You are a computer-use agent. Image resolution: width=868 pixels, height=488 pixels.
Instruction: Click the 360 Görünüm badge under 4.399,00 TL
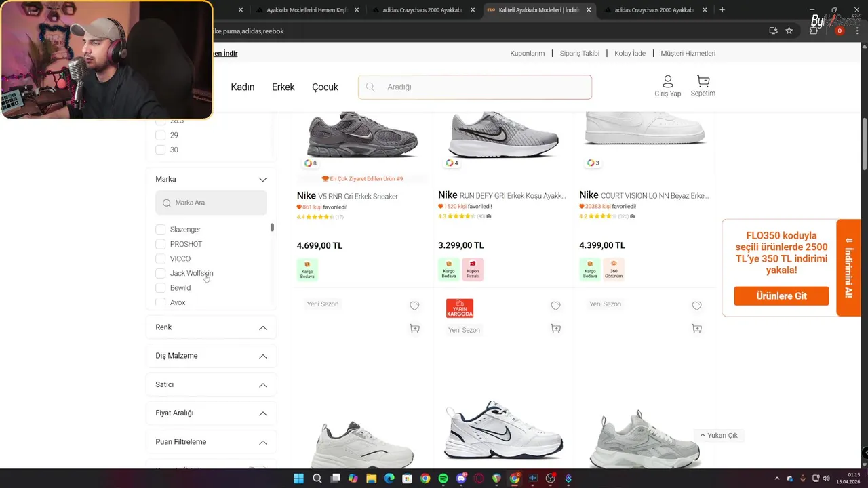[x=614, y=269]
